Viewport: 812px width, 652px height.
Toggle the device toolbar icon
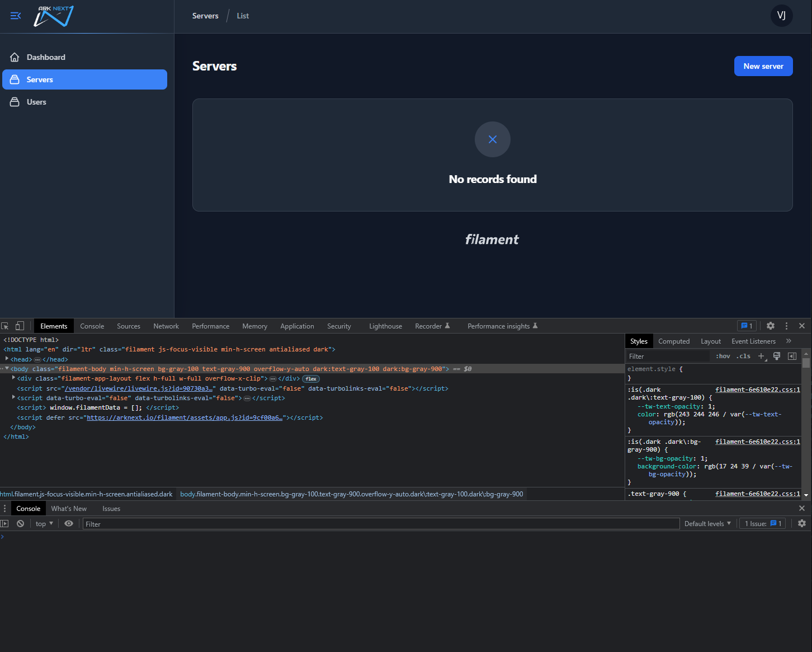pos(20,326)
